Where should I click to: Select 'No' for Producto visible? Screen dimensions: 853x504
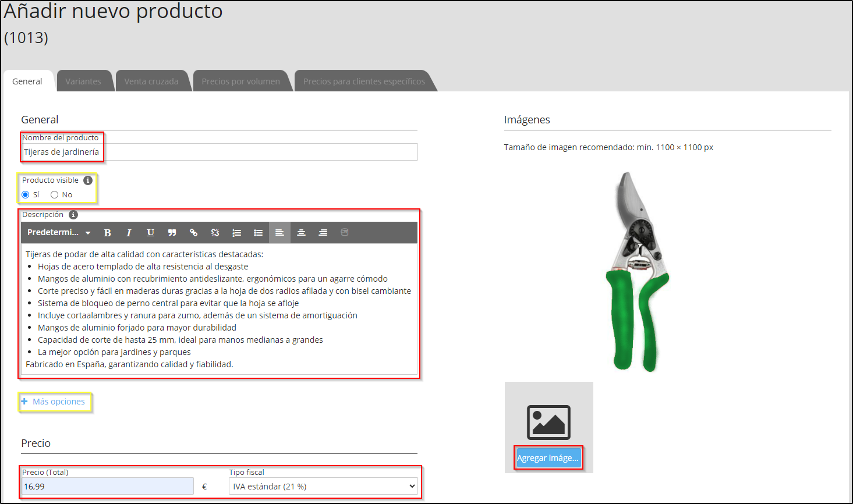55,195
